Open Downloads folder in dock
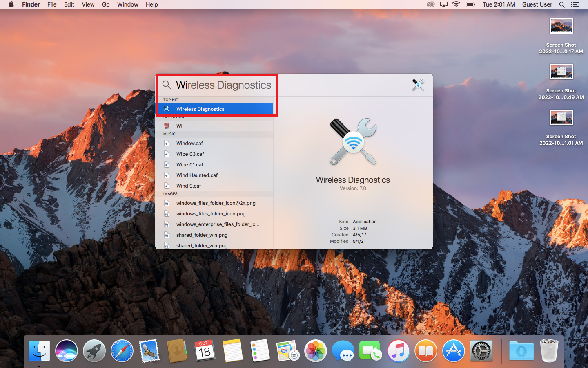588x368 pixels. pyautogui.click(x=521, y=351)
